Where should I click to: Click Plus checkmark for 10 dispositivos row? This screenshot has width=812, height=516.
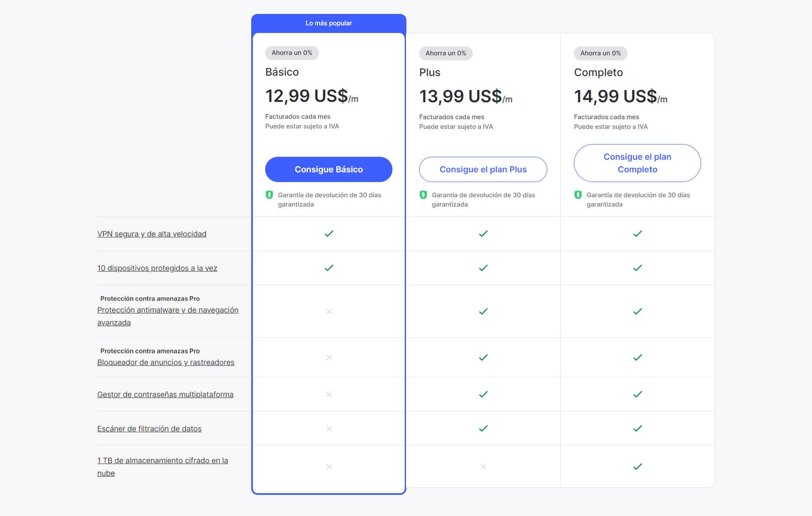pos(483,268)
